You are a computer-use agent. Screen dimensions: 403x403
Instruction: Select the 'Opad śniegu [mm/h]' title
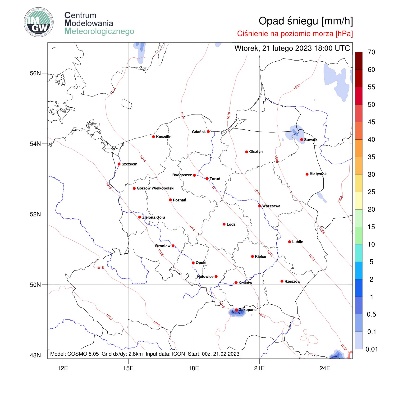pyautogui.click(x=305, y=21)
